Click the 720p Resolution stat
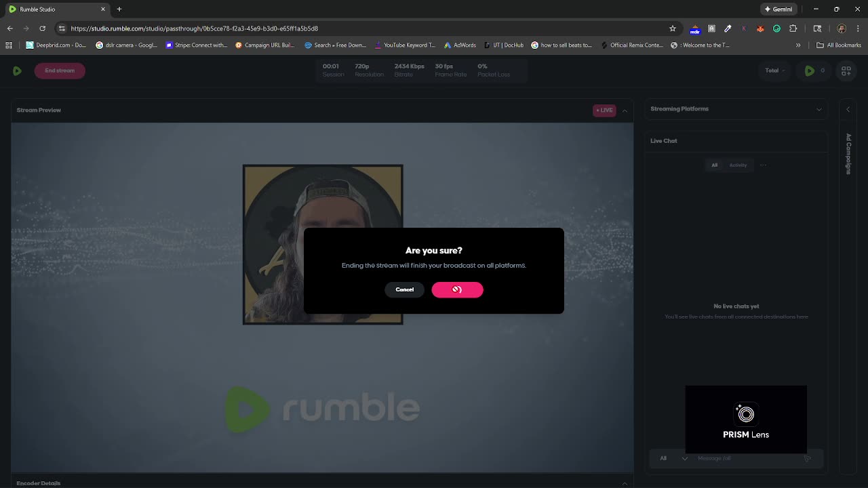This screenshot has height=488, width=868. click(369, 70)
